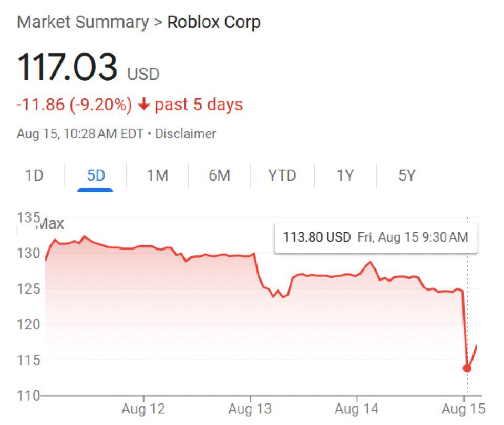Image resolution: width=504 pixels, height=425 pixels.
Task: Switch to the 1D range tab
Action: (34, 175)
